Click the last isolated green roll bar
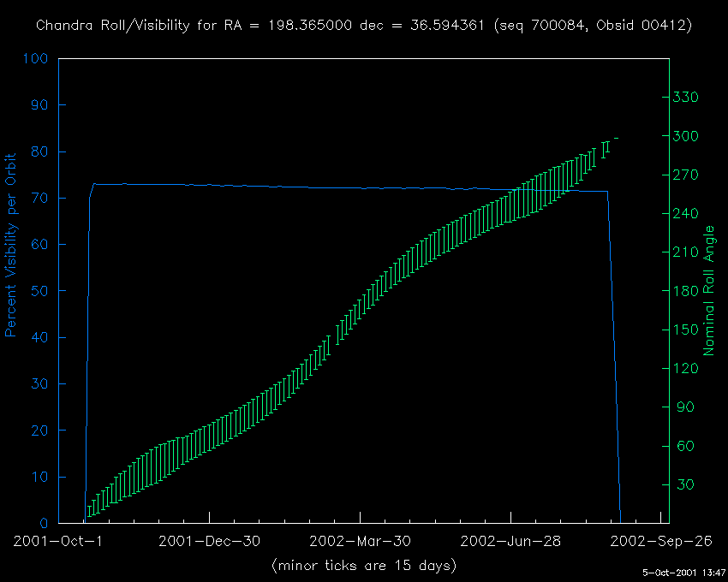The image size is (728, 582). click(616, 138)
